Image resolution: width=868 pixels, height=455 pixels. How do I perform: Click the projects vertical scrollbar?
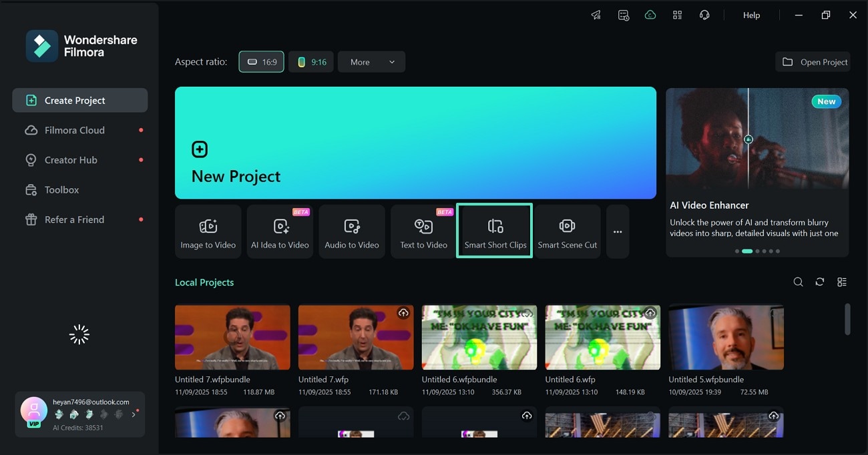coord(848,319)
